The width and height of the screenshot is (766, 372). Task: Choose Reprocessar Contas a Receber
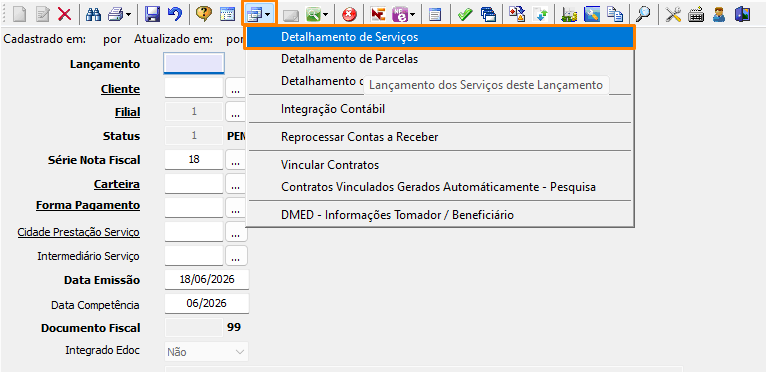click(x=440, y=137)
